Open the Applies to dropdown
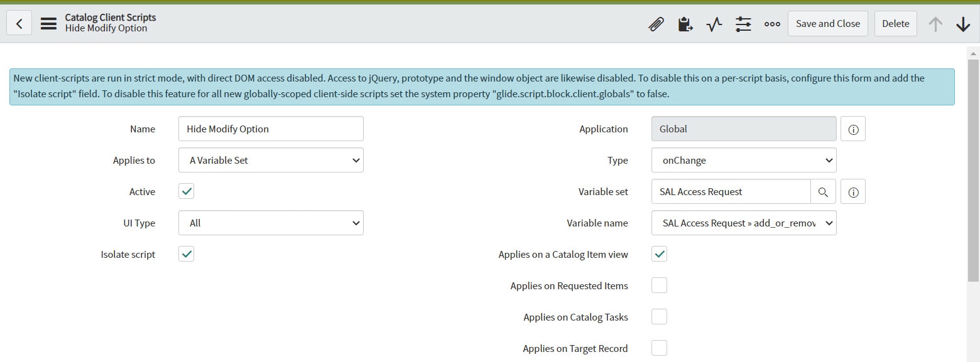Screen dimensions: 980x362 [271, 160]
